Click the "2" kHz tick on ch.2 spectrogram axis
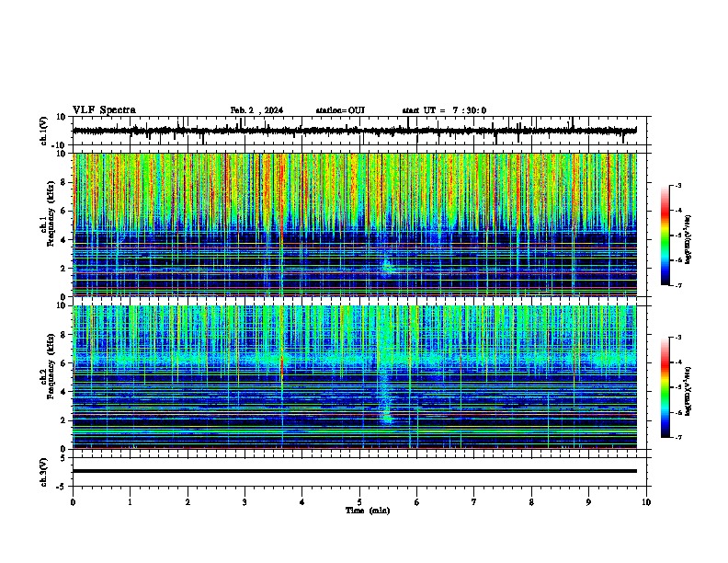Image resolution: width=728 pixels, height=563 pixels. pyautogui.click(x=63, y=420)
